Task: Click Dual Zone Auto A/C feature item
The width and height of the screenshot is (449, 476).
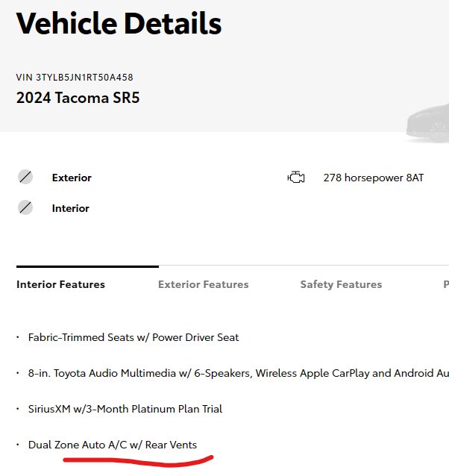Action: pyautogui.click(x=112, y=445)
